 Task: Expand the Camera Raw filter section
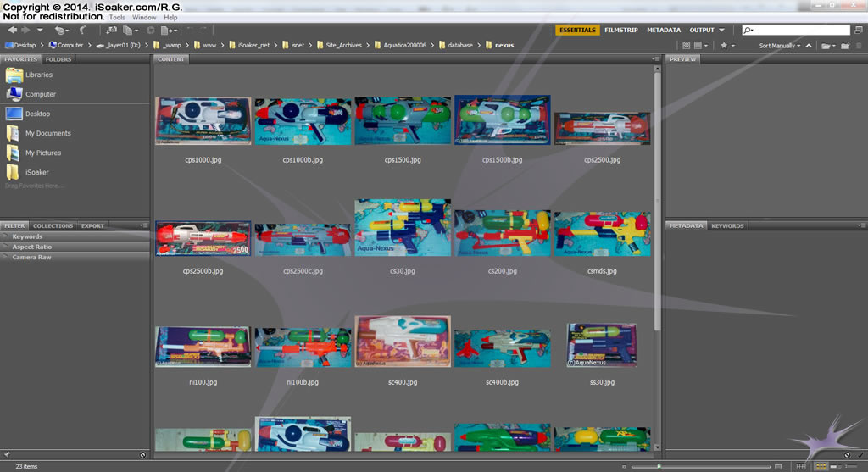coord(75,258)
